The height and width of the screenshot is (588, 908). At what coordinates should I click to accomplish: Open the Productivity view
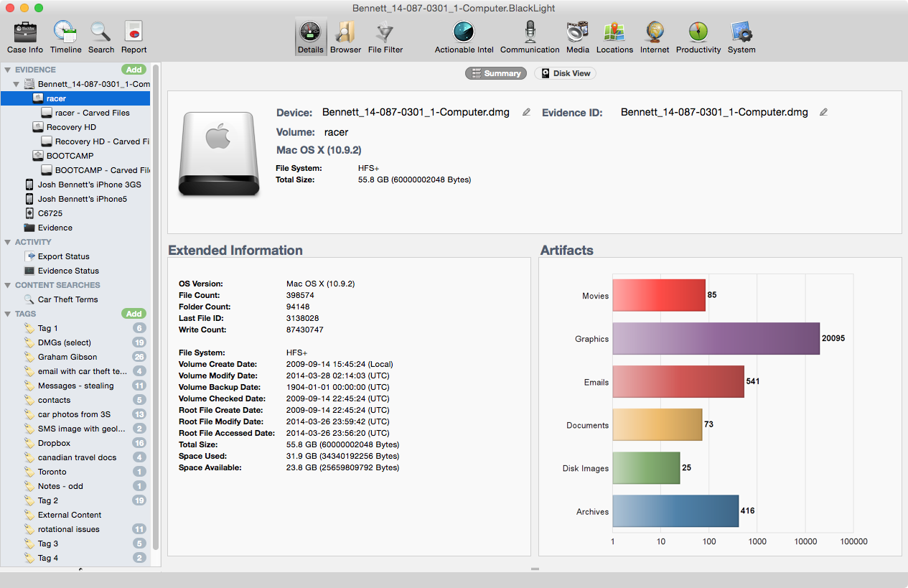[x=698, y=32]
